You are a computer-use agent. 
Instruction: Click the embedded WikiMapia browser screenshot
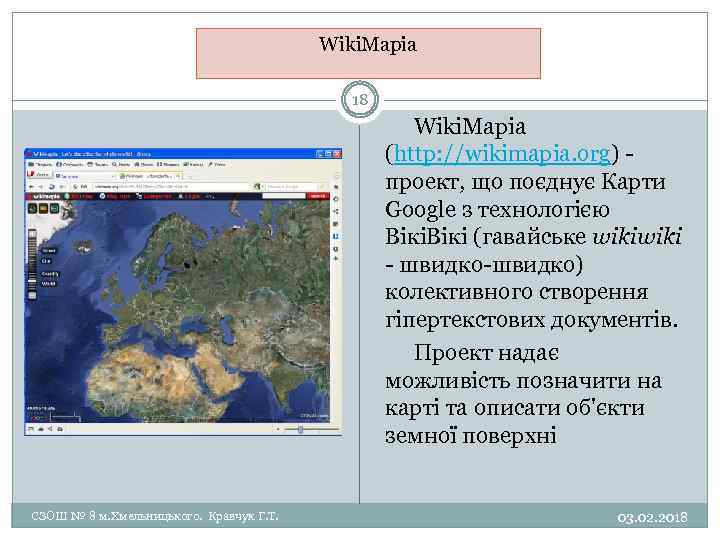tap(183, 291)
